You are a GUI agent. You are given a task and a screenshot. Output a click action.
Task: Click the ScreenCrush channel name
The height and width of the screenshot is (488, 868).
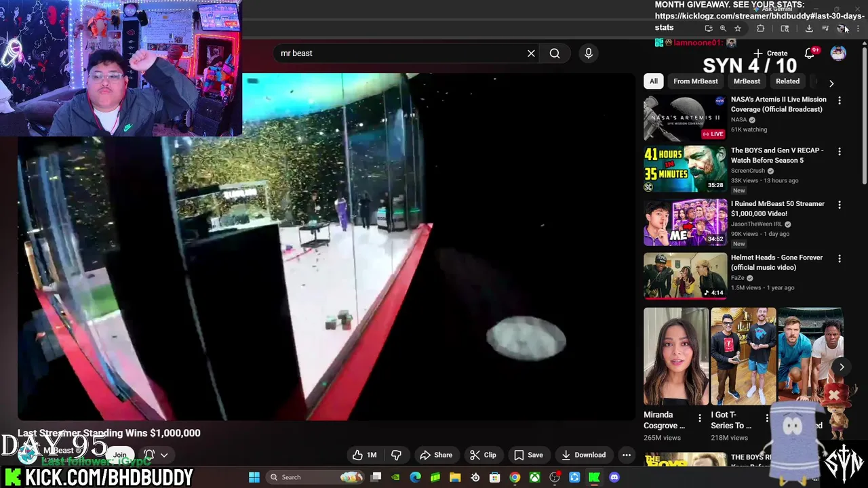click(747, 171)
